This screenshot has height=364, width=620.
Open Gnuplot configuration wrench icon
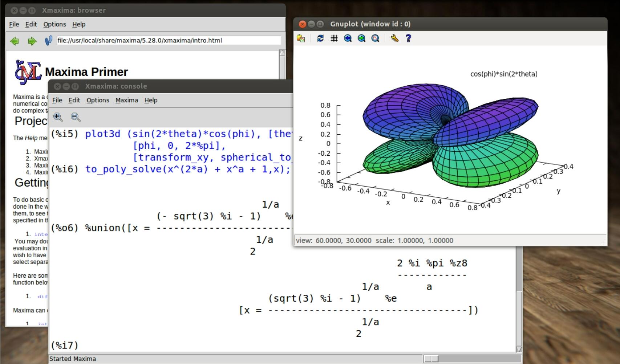394,38
